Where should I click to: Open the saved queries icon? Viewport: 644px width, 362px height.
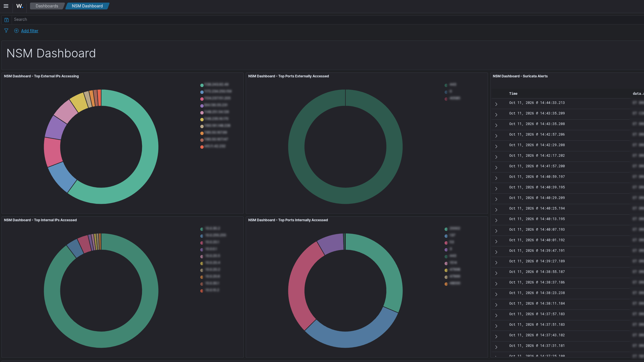pyautogui.click(x=6, y=20)
